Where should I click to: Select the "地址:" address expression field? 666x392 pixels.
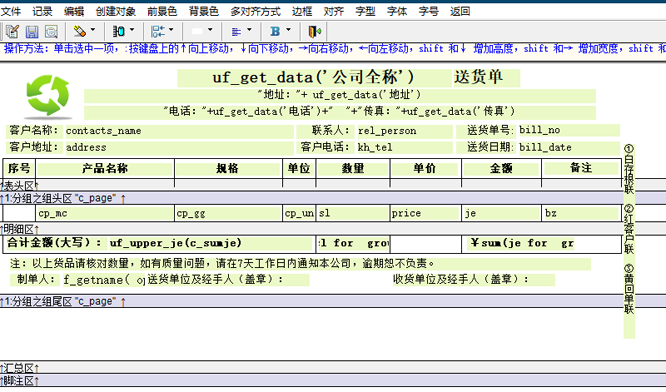[340, 96]
